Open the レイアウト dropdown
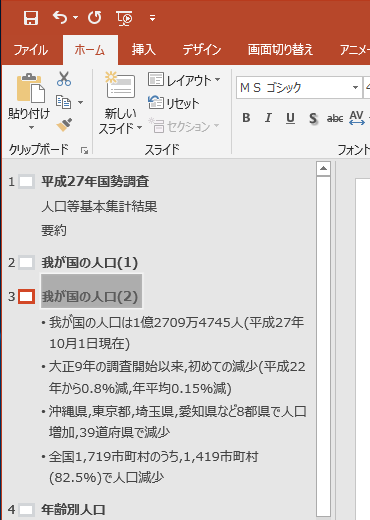The image size is (370, 520). [184, 80]
